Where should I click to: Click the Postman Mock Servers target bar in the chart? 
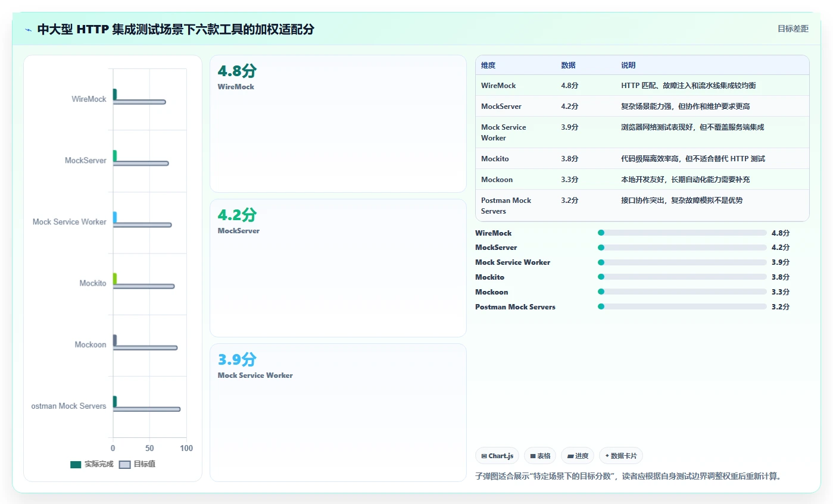(x=146, y=409)
